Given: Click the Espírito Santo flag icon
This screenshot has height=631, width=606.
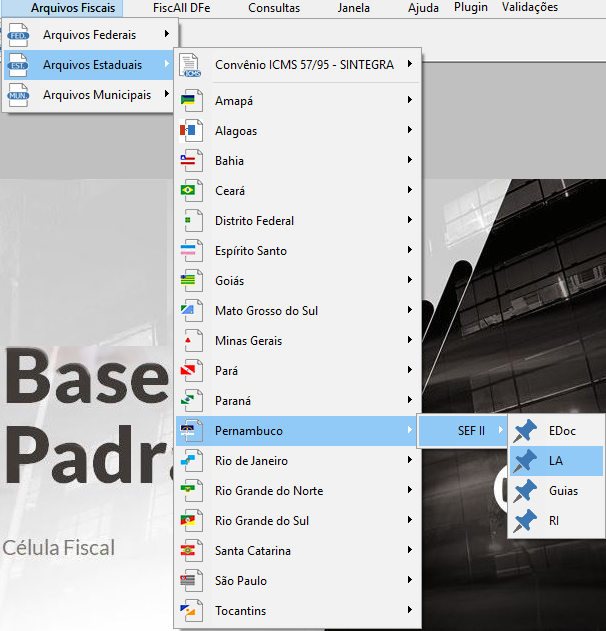Looking at the screenshot, I should [191, 250].
